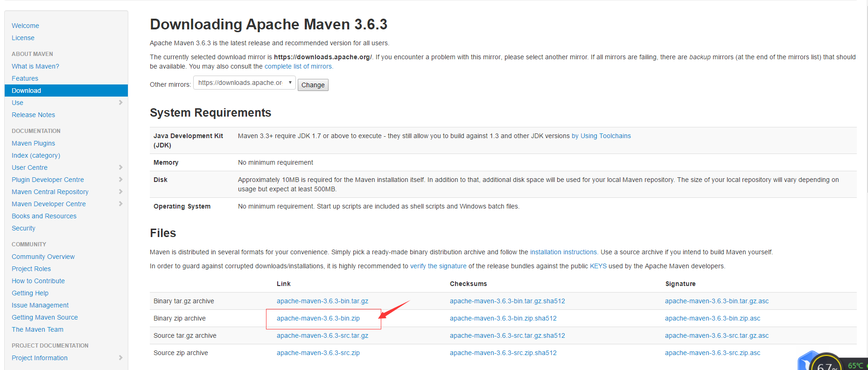This screenshot has width=868, height=370.
Task: Download apache-maven-3.6.3-src.tar.gz
Action: click(x=322, y=335)
